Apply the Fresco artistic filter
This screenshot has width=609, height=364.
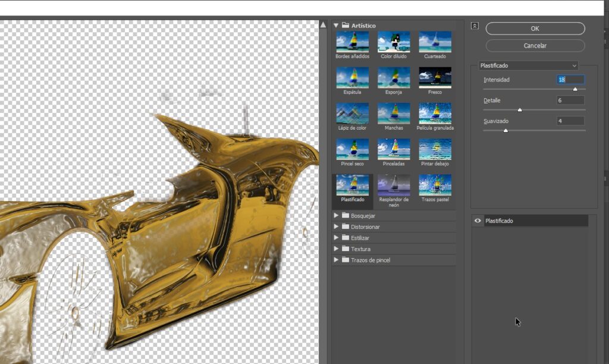tap(435, 78)
